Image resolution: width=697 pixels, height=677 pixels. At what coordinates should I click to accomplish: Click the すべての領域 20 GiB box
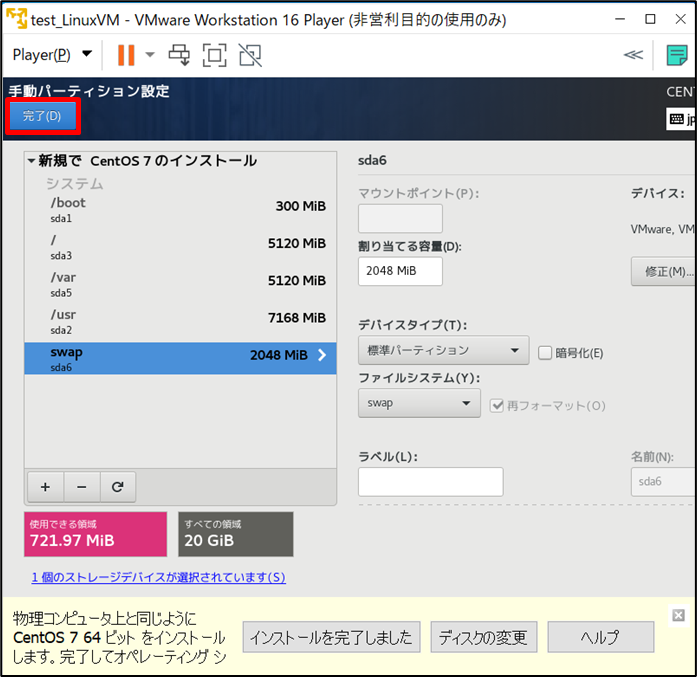tap(236, 534)
